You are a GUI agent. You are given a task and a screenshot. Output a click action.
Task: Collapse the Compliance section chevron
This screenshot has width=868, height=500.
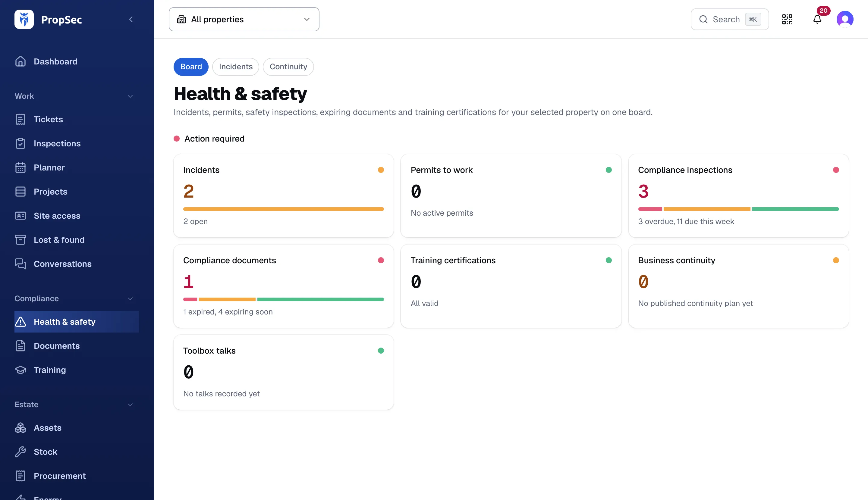pyautogui.click(x=130, y=298)
